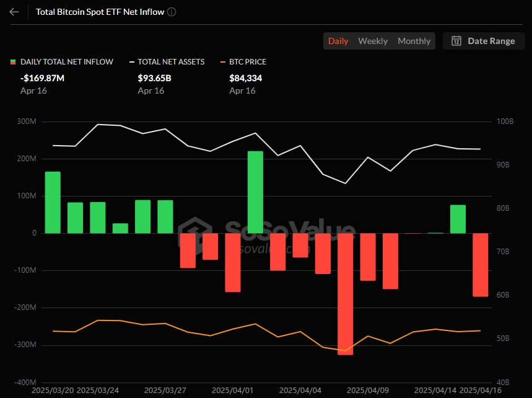Click the largest red outflow bar near 04/08
Screen dimensions: 532x398
coord(346,294)
